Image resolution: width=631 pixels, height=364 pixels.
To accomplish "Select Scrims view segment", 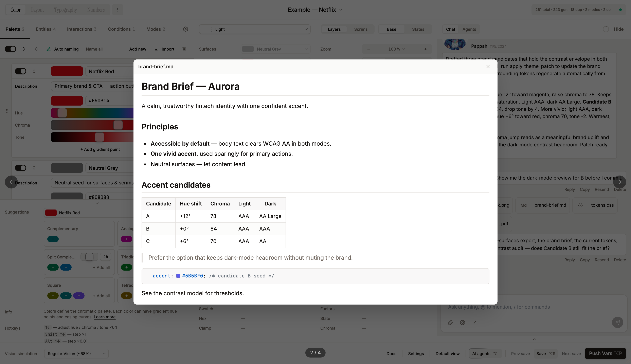I will point(361,29).
